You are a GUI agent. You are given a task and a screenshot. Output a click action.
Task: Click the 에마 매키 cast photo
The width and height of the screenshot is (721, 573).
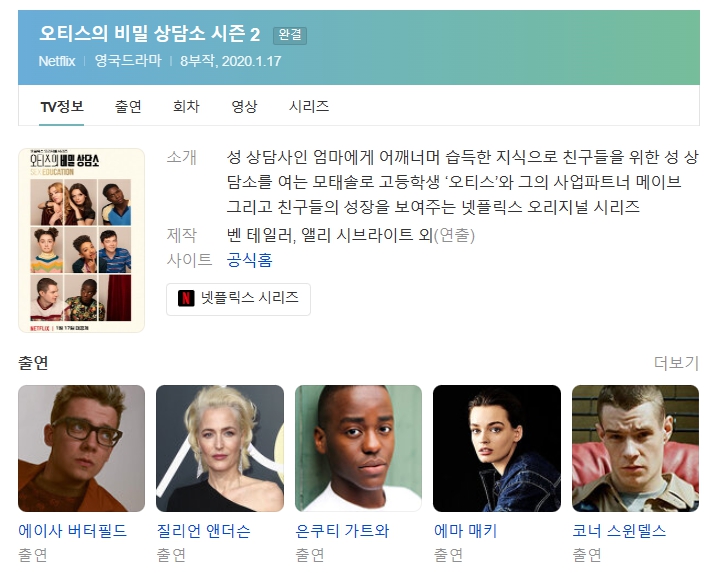coord(497,448)
